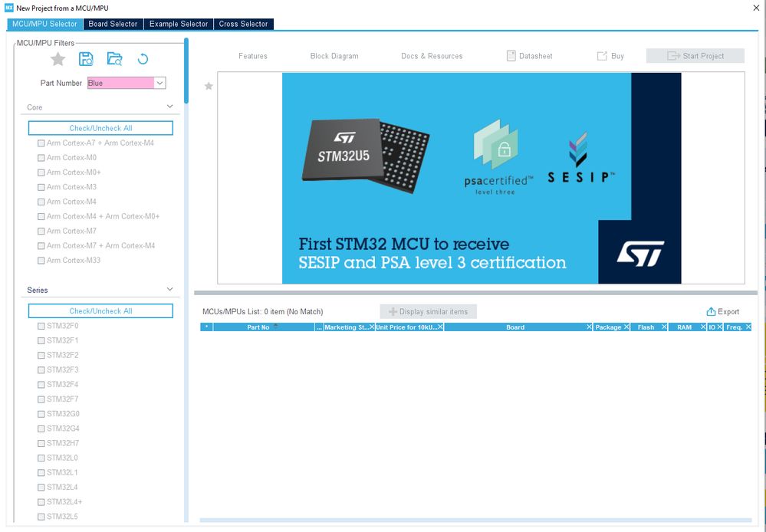The height and width of the screenshot is (532, 766).
Task: Remove the Marketing Status column with its X
Action: 372,327
